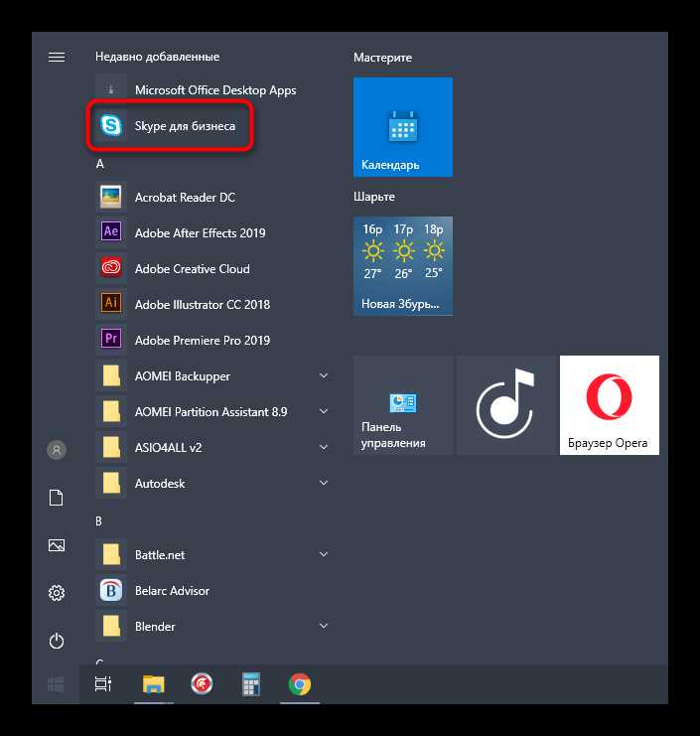Click the Windows Start button
The height and width of the screenshot is (736, 700).
pyautogui.click(x=56, y=684)
